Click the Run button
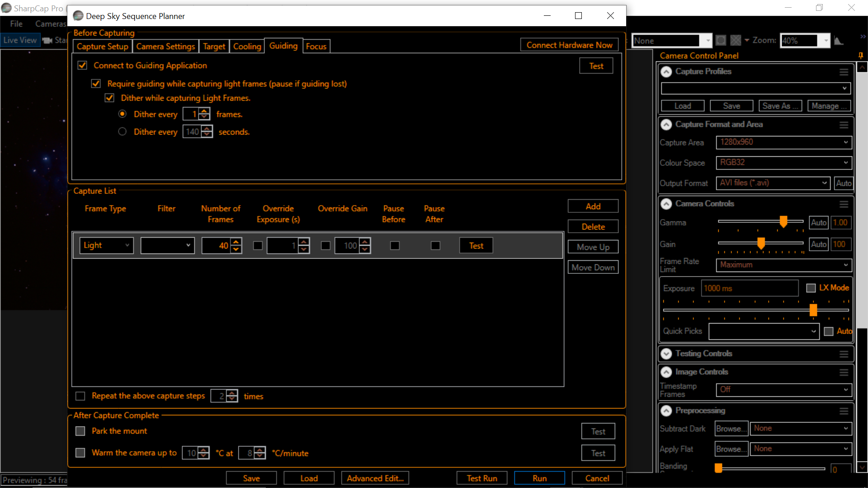This screenshot has width=868, height=488. coord(539,478)
